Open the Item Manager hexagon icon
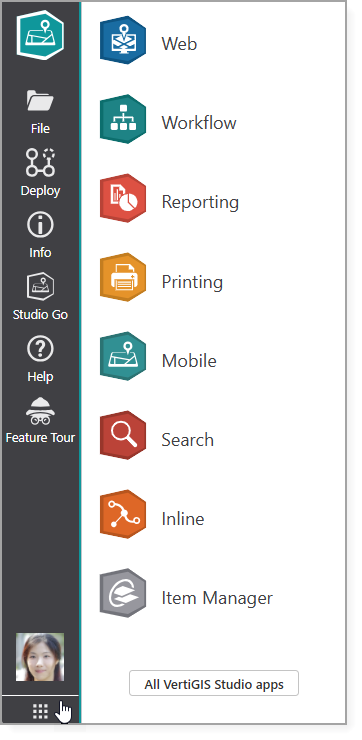 123,593
